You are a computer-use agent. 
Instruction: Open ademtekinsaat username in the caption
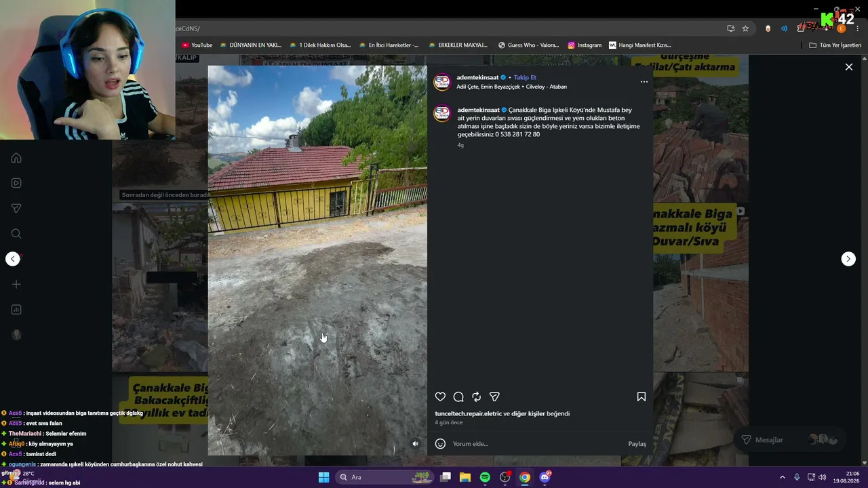coord(478,110)
